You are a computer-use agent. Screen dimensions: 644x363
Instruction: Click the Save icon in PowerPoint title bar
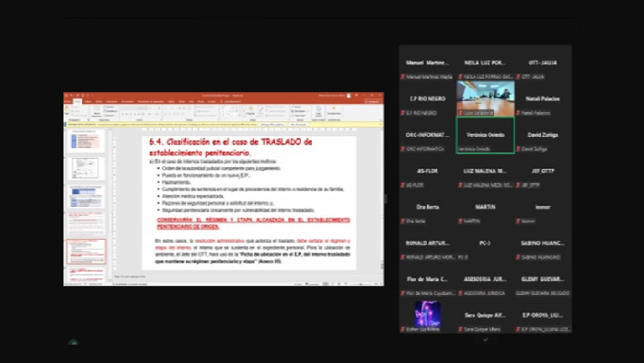[x=67, y=96]
